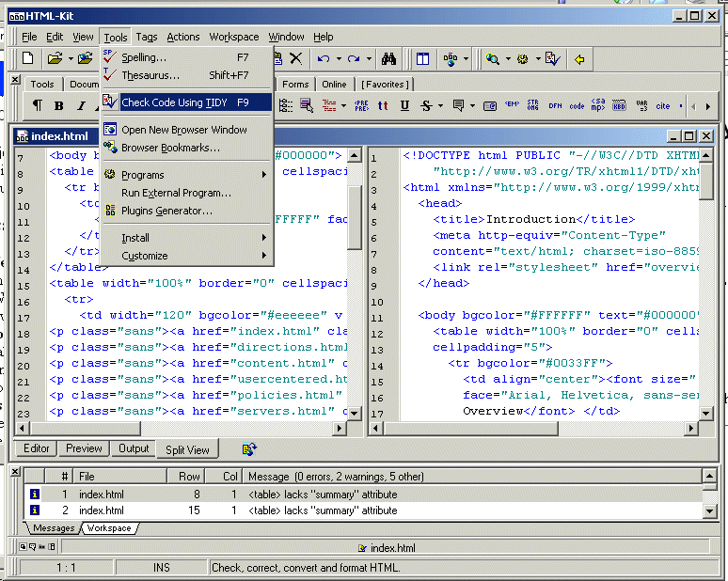Apply Strikethrough tag icon
Screen dimensions: 728x581
(426, 106)
